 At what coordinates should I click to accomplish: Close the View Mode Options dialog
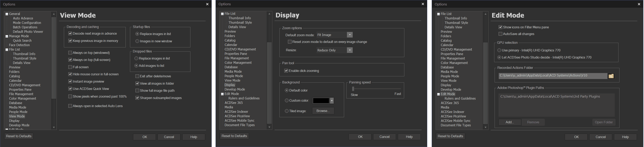207,4
